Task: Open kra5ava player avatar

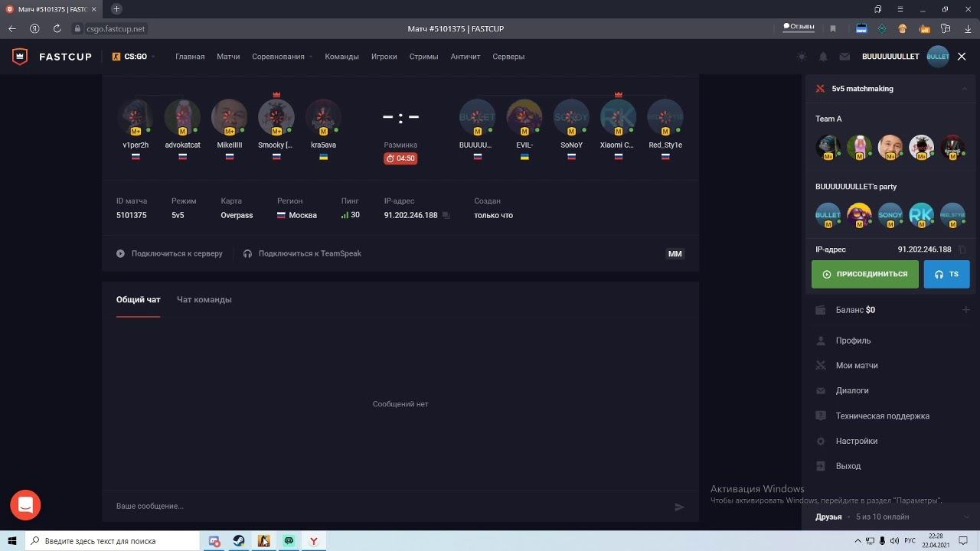Action: tap(323, 117)
